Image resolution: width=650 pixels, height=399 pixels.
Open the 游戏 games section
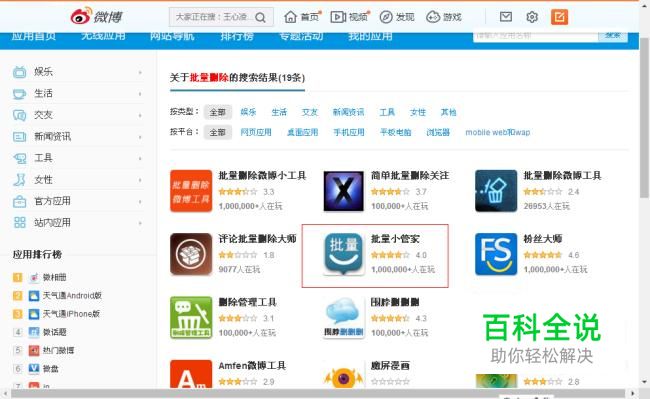(444, 17)
